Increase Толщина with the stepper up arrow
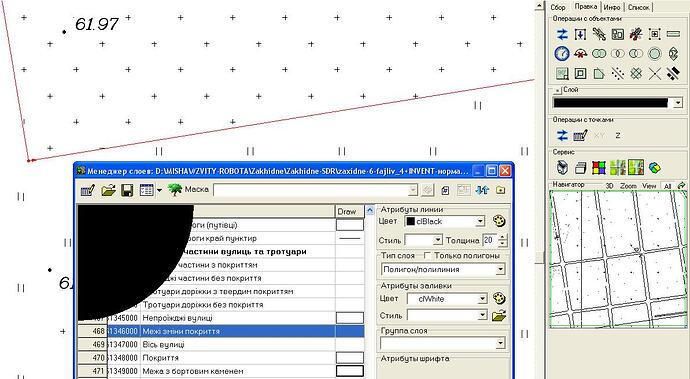 click(x=503, y=237)
